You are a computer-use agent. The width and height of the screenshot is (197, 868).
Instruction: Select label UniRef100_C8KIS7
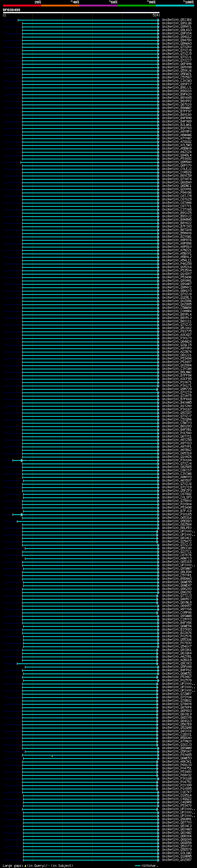177,470
